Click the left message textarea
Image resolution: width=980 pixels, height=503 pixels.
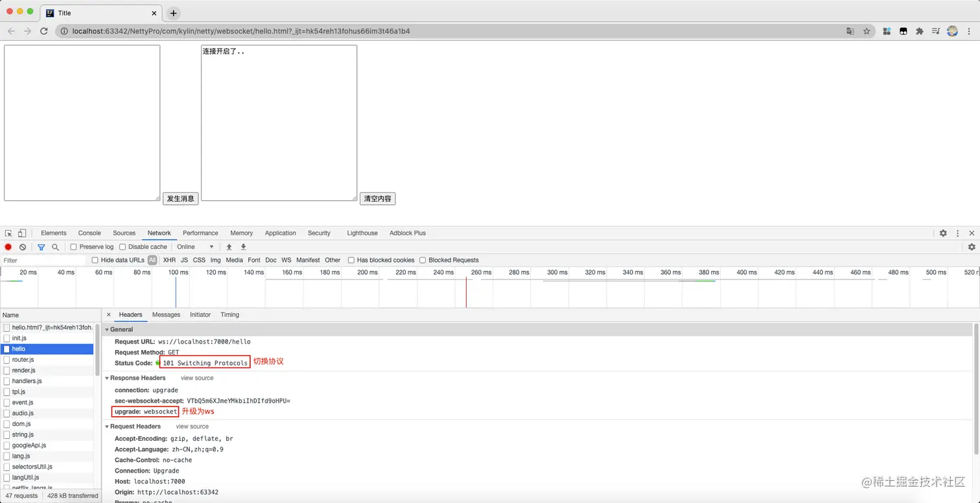[x=82, y=123]
